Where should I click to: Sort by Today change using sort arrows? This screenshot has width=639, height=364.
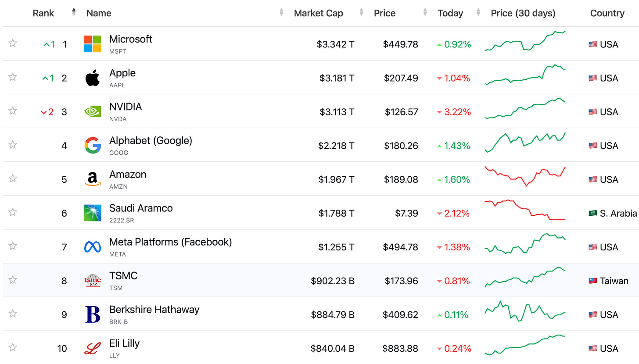(478, 13)
